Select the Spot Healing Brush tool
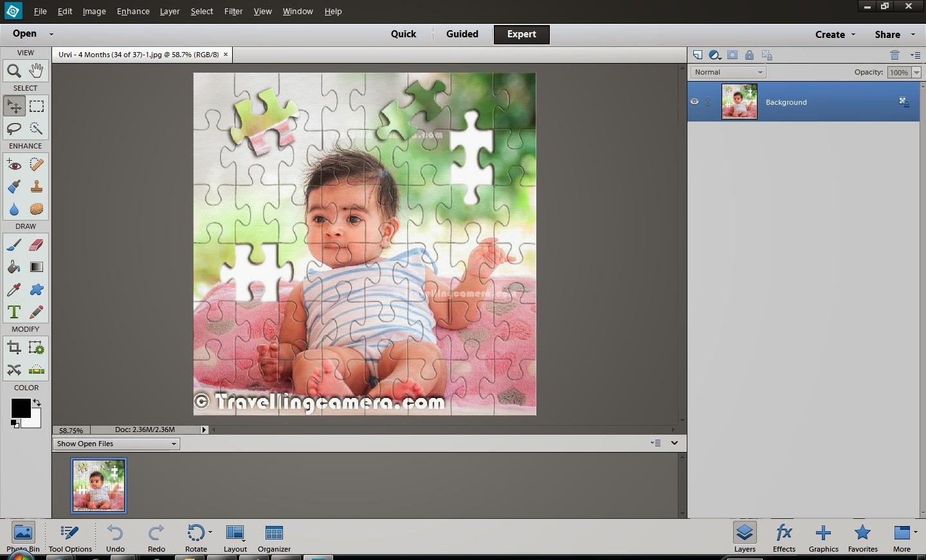Viewport: 926px width, 560px height. click(x=37, y=165)
